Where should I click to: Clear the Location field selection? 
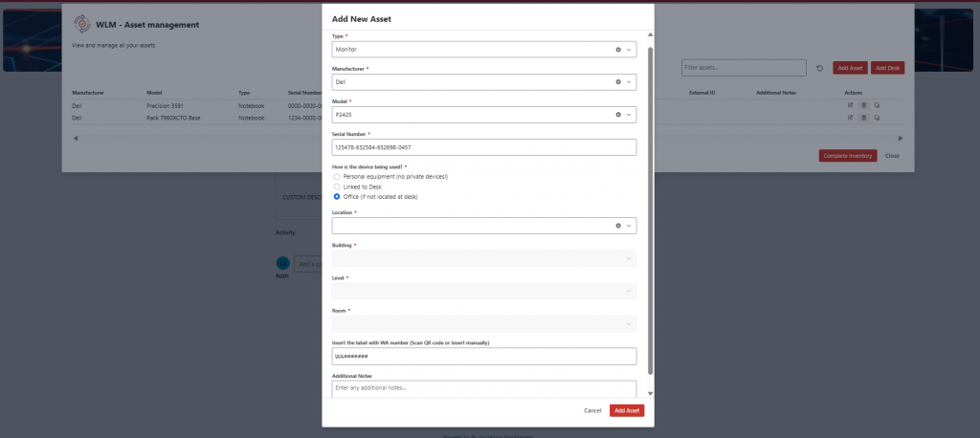coord(617,226)
